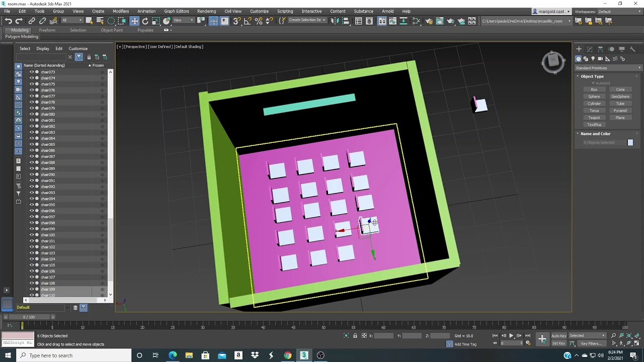Click the Mirror tool on the toolbar

(336, 21)
